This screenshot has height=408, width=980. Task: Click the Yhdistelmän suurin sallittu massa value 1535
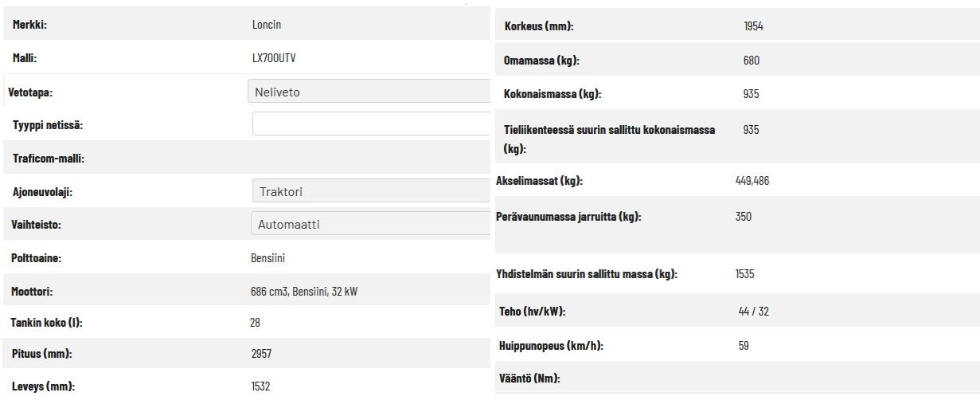point(745,274)
